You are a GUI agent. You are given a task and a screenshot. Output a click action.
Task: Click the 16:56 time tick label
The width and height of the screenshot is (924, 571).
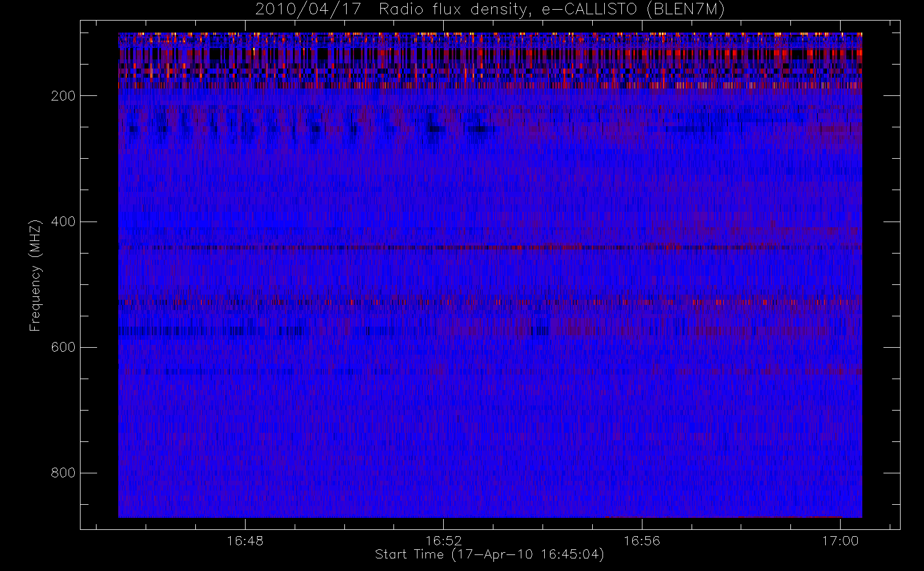[x=642, y=541]
